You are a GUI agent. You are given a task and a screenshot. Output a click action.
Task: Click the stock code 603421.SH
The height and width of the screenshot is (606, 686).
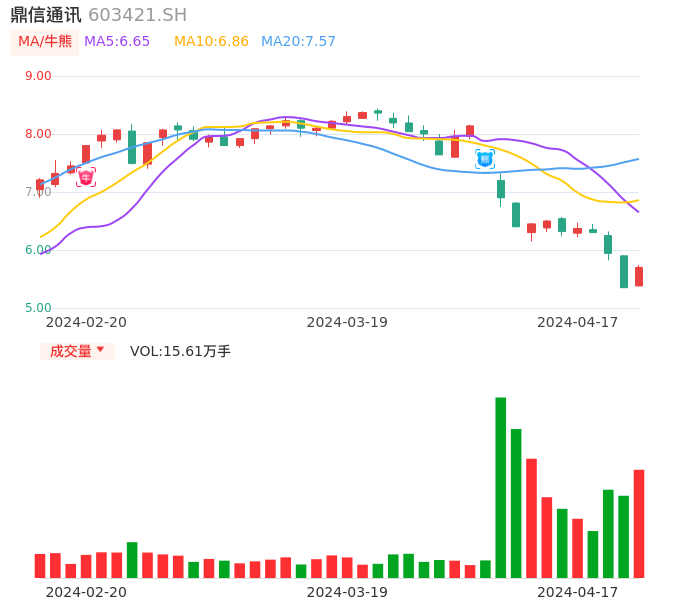coord(137,15)
